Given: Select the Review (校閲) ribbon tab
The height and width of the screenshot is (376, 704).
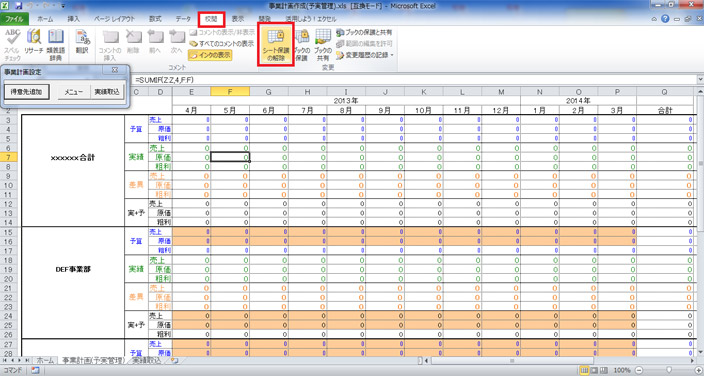Looking at the screenshot, I should click(211, 19).
